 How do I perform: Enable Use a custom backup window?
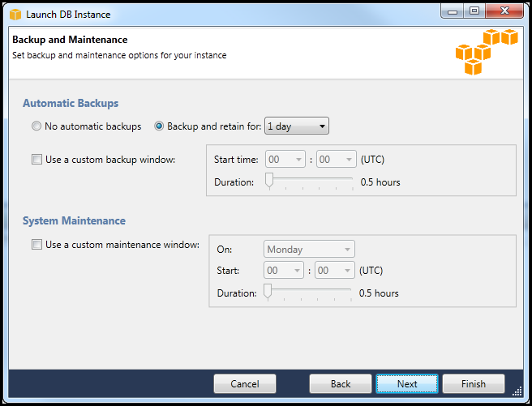(x=36, y=160)
